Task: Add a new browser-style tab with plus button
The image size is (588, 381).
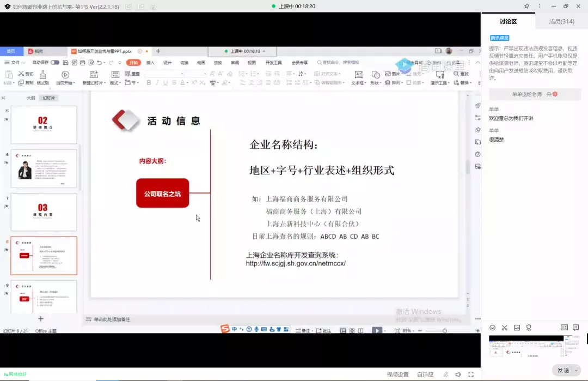Action: (x=158, y=51)
